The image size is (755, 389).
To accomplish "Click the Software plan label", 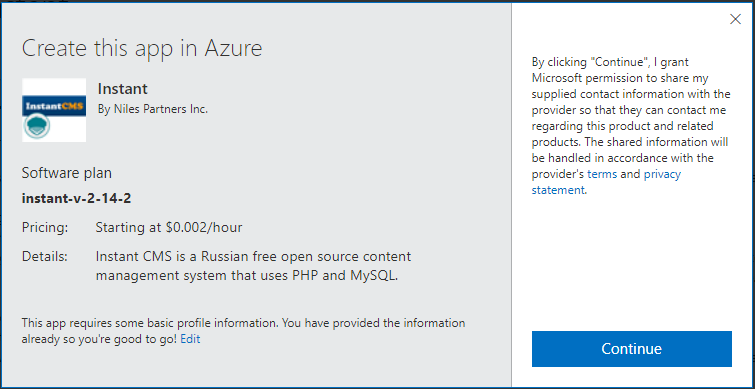I will [66, 173].
